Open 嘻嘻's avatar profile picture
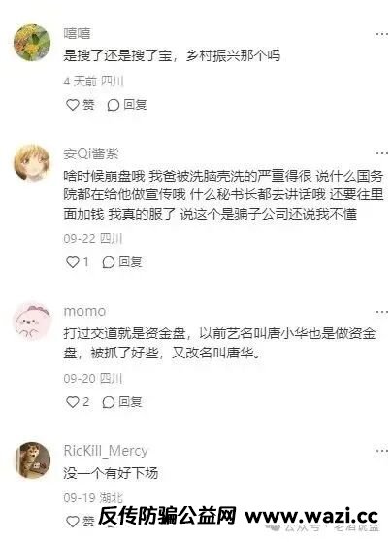Screen dimensions: 392x542 [x=32, y=43]
